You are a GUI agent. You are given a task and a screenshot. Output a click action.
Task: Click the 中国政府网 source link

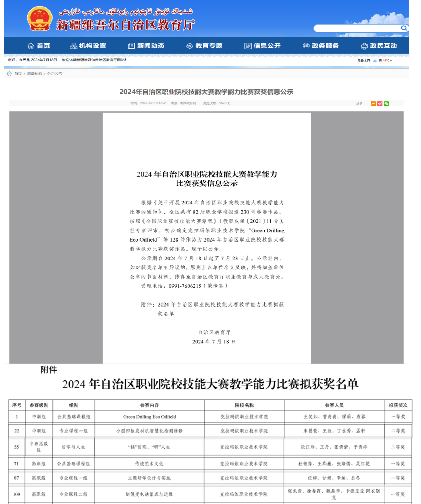(188, 103)
